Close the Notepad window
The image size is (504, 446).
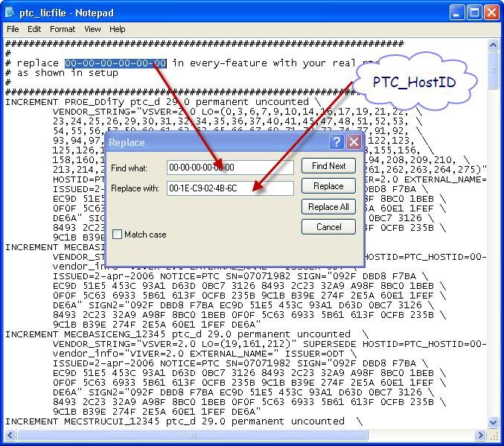[491, 13]
